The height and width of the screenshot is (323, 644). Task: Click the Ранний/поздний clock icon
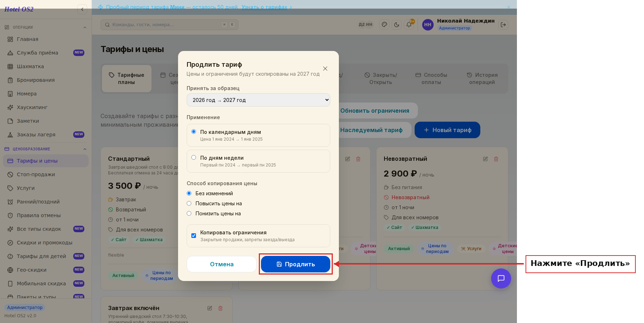coord(10,202)
